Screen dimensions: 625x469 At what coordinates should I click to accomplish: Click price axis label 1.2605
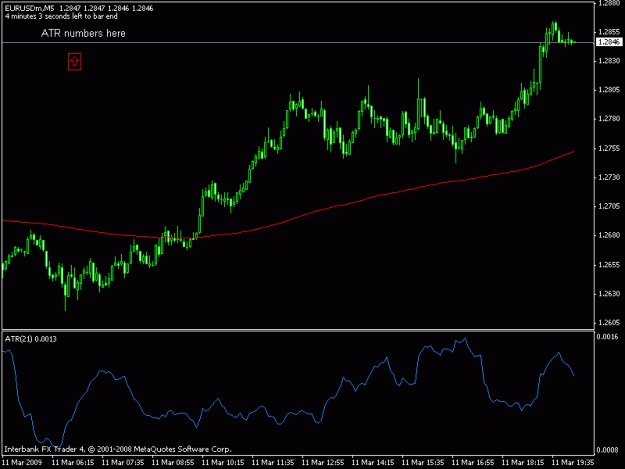tap(609, 323)
